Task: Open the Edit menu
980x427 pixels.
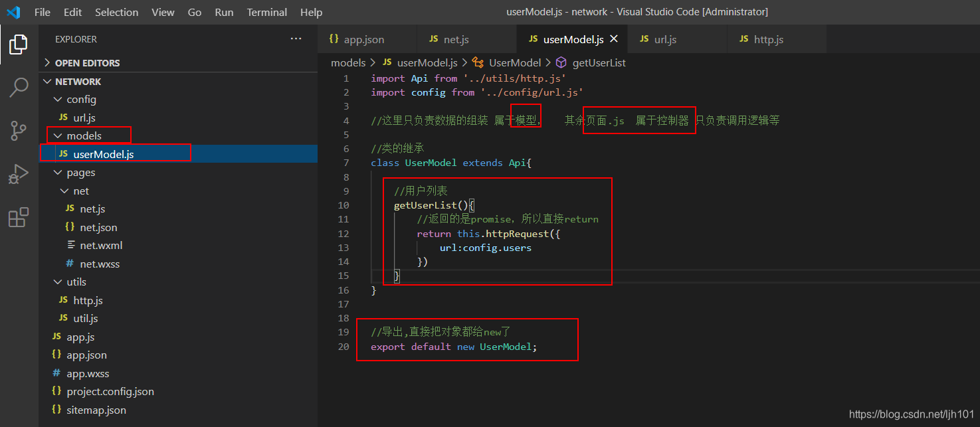Action: 73,12
